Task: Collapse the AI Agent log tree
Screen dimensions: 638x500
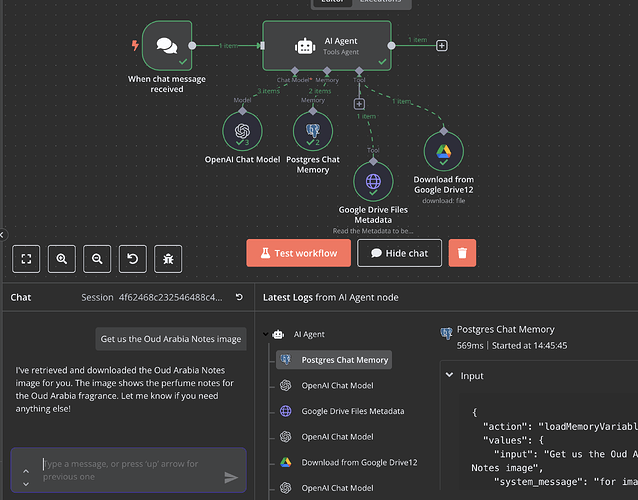Action: pos(266,334)
